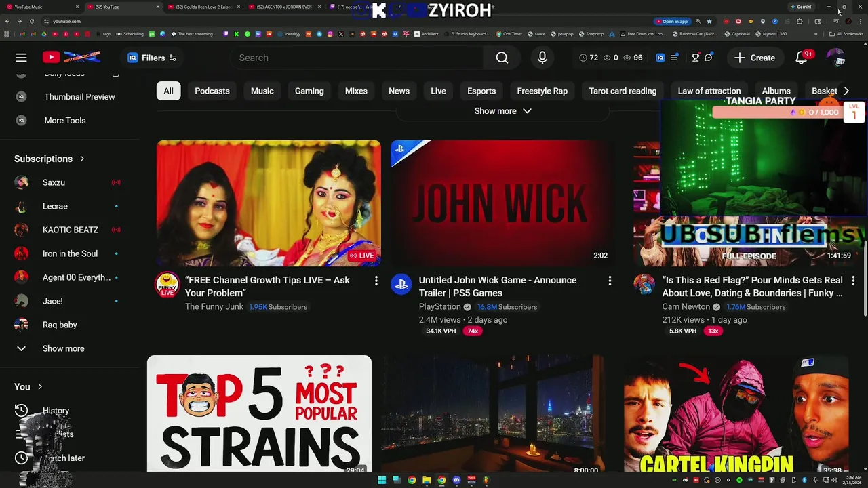Open The Funny Junk channel link

[x=214, y=307]
